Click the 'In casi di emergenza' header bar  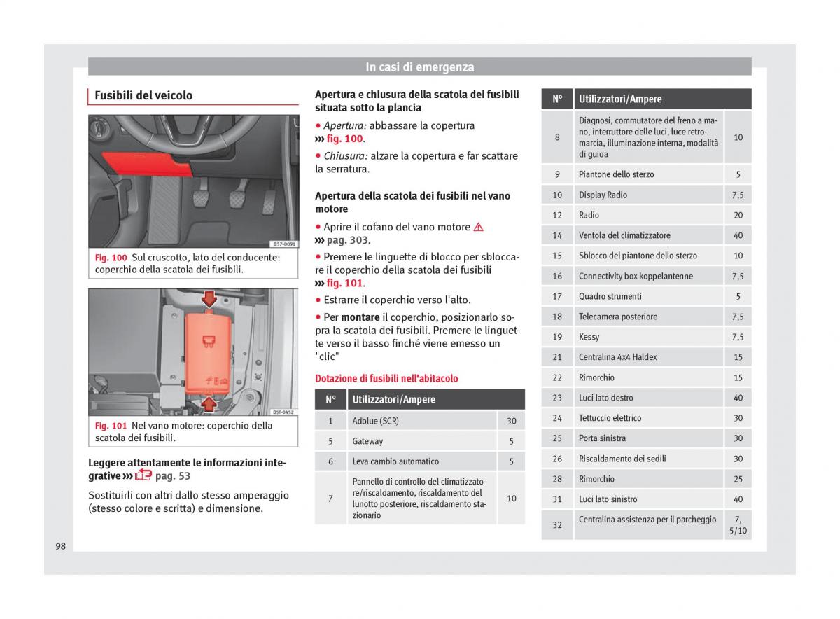pos(419,67)
